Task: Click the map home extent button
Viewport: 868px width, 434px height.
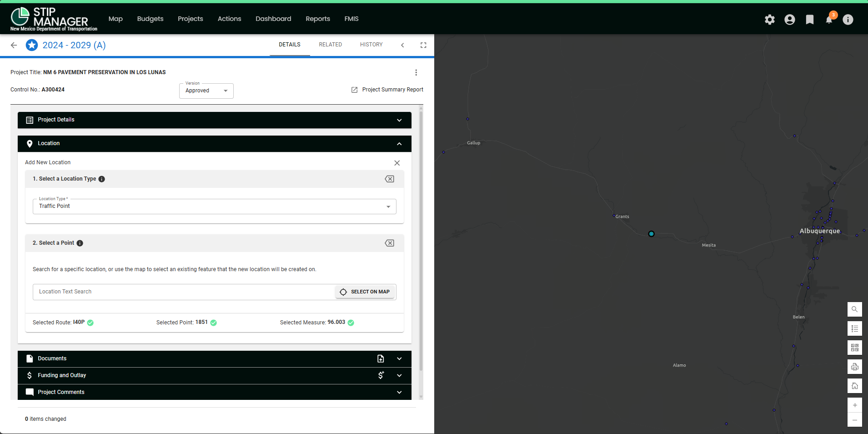Action: [855, 386]
